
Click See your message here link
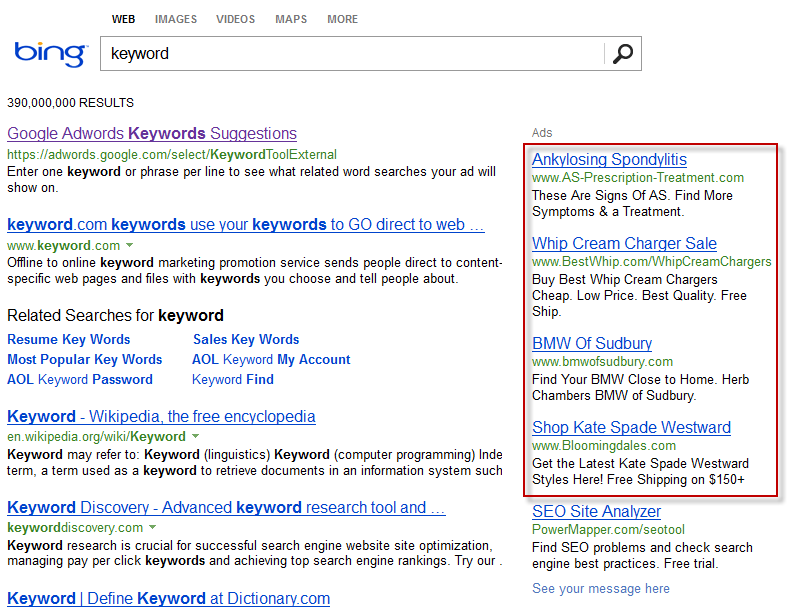601,589
